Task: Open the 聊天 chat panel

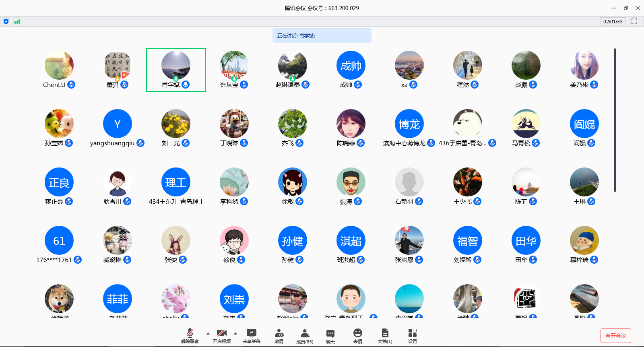Action: coord(330,336)
